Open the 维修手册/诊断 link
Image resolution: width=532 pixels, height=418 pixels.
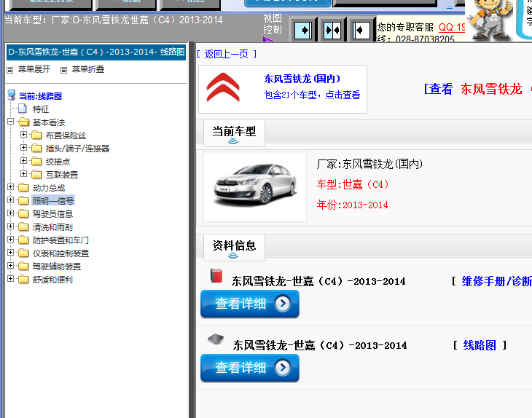496,281
